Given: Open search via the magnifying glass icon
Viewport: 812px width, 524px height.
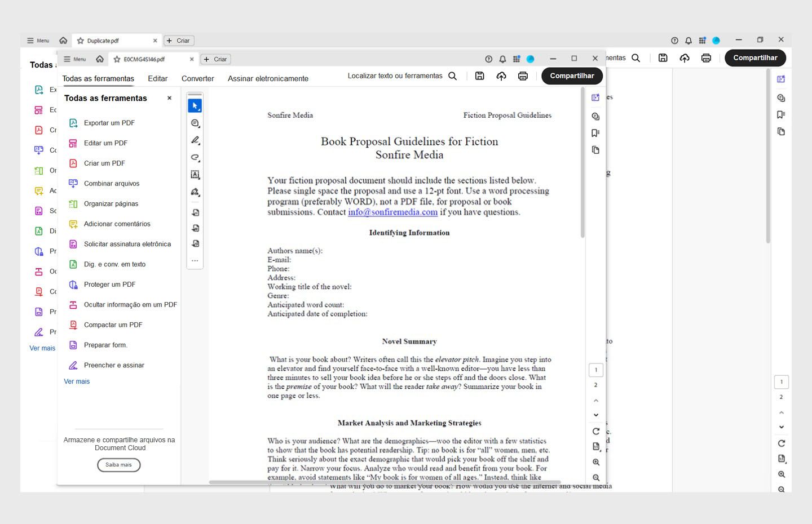Looking at the screenshot, I should tap(452, 76).
